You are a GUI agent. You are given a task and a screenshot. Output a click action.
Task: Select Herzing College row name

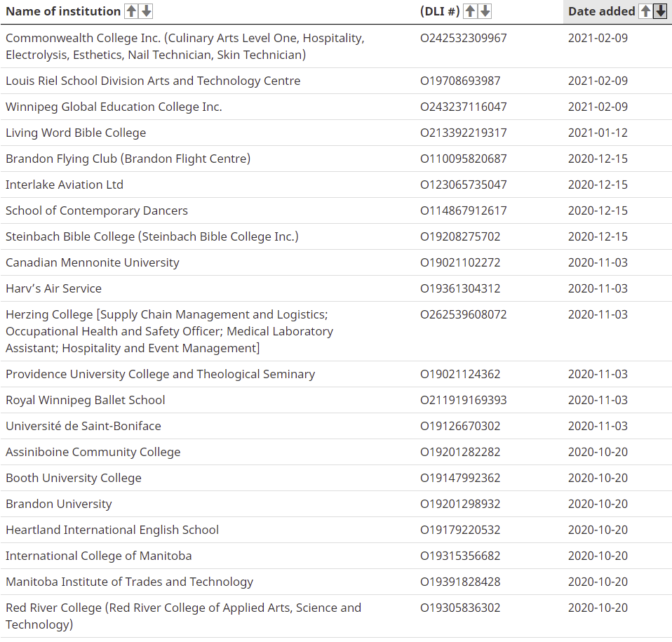tap(169, 331)
